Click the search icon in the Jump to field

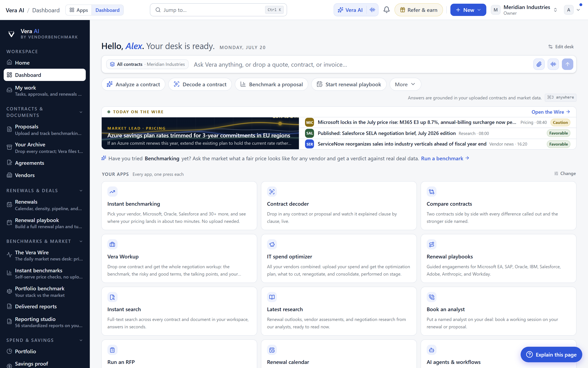158,10
